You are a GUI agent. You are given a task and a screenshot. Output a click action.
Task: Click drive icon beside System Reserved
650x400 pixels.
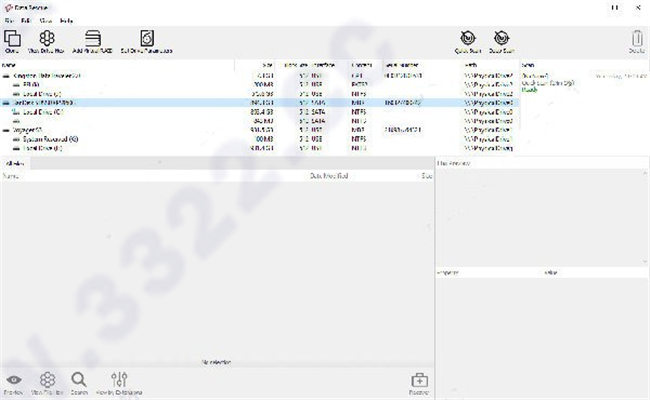pos(16,140)
